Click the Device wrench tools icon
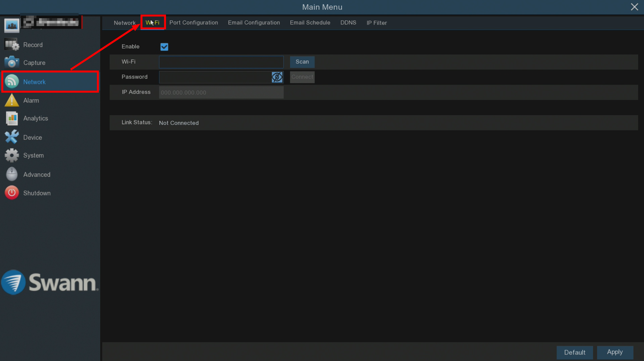The width and height of the screenshot is (644, 361). tap(12, 137)
